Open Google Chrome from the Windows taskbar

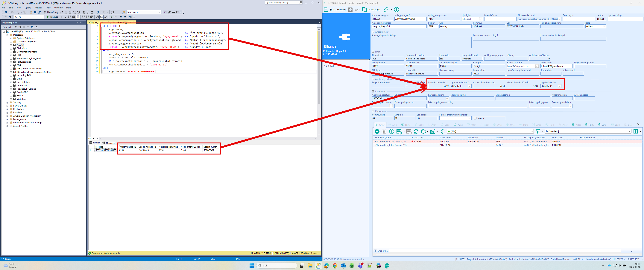pos(335,265)
